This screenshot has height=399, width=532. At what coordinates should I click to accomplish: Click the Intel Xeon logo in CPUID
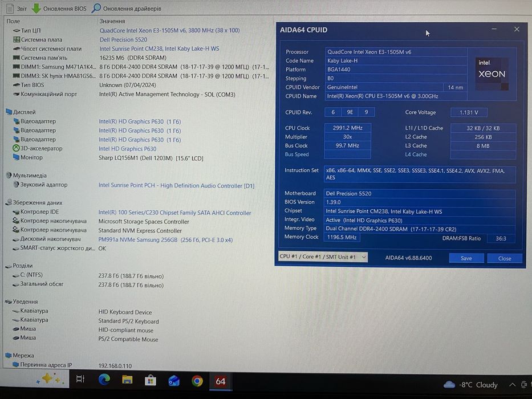(x=492, y=74)
